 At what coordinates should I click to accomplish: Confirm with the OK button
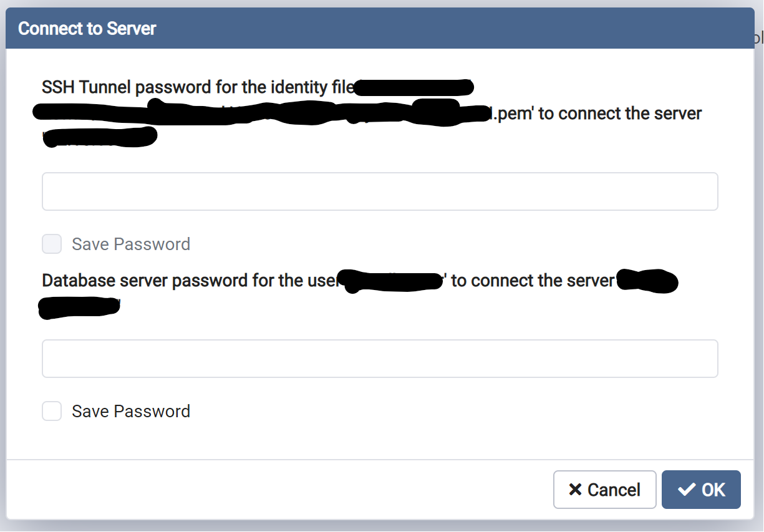(701, 490)
